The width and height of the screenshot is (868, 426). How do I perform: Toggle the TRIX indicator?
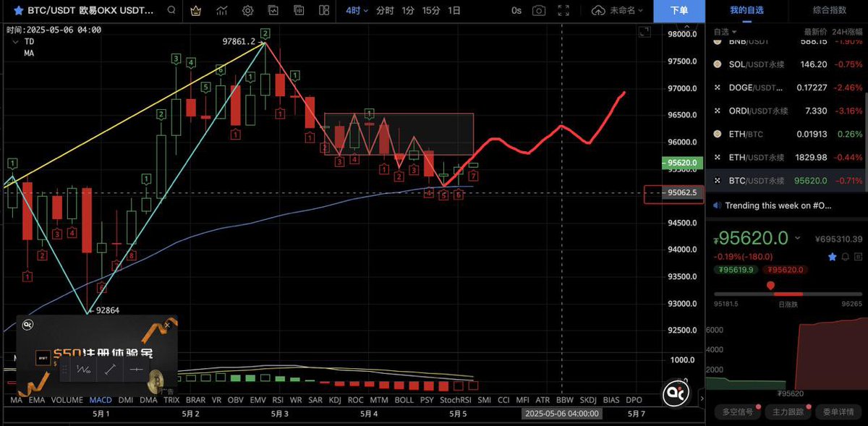171,399
